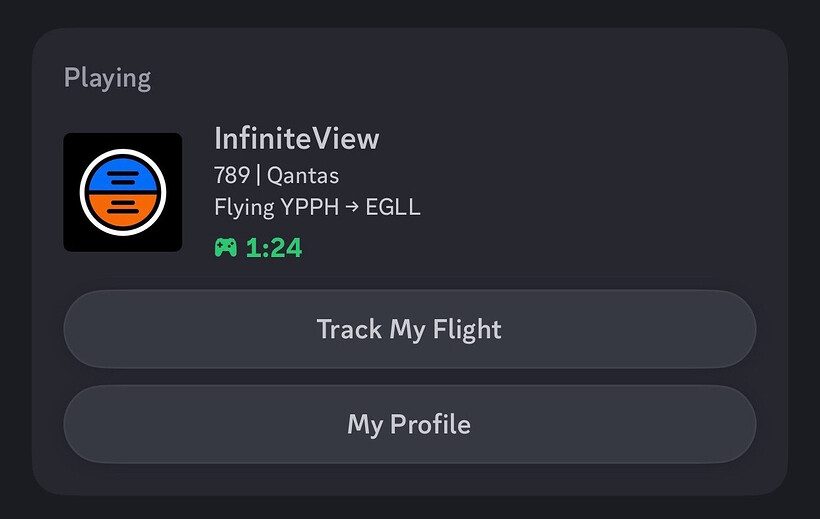Click the InfiniteView app logo
Screen dimensions: 820x519
(x=122, y=193)
